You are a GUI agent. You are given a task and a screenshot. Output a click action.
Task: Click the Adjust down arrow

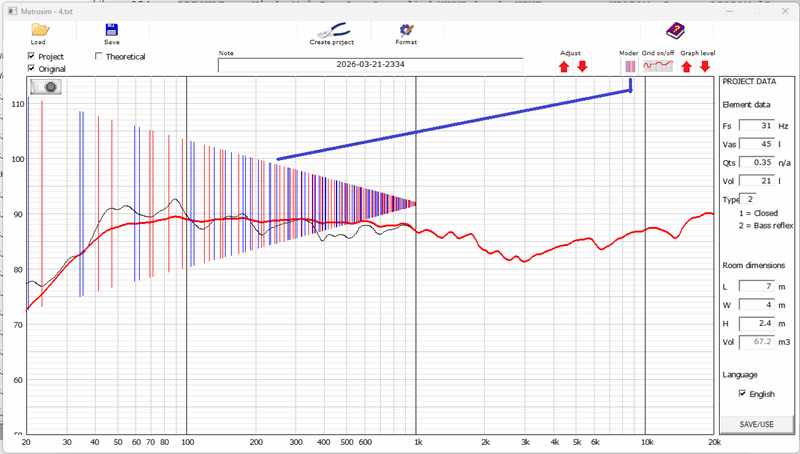582,67
